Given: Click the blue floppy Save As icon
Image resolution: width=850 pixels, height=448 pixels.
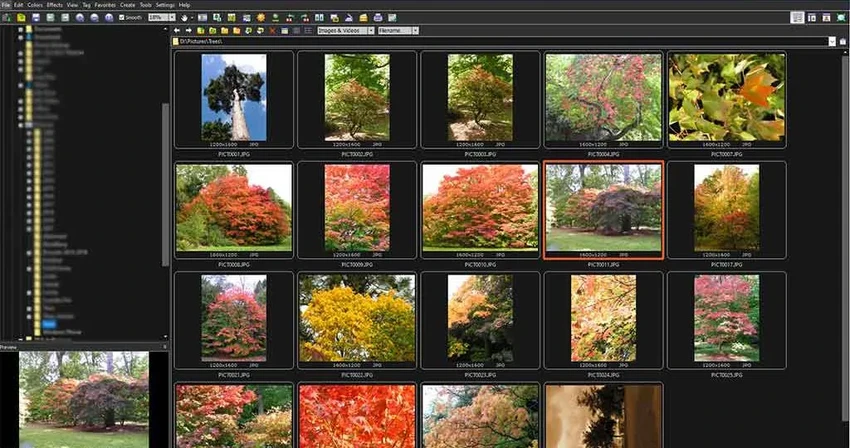Looking at the screenshot, I should [36, 17].
